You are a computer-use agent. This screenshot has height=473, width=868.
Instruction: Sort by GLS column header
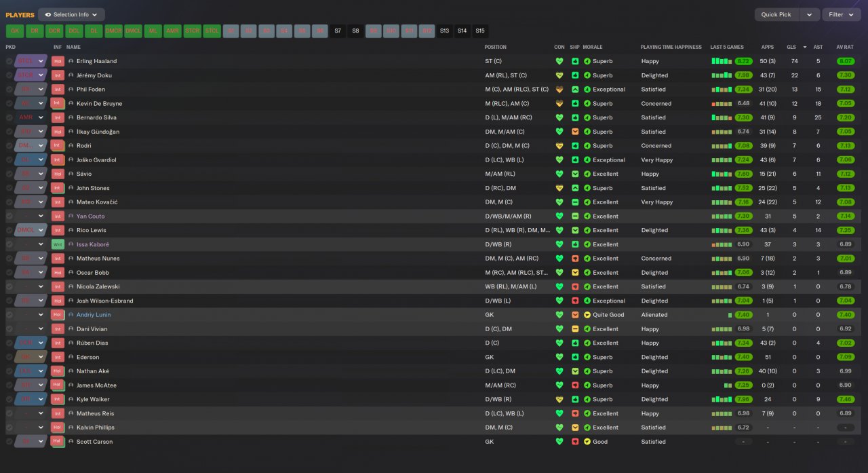791,48
